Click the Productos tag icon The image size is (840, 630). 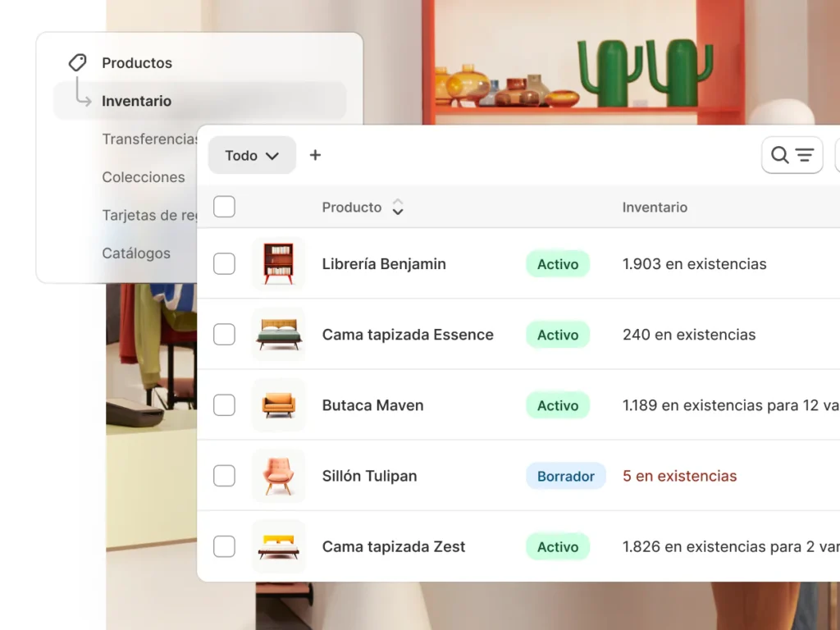[77, 62]
